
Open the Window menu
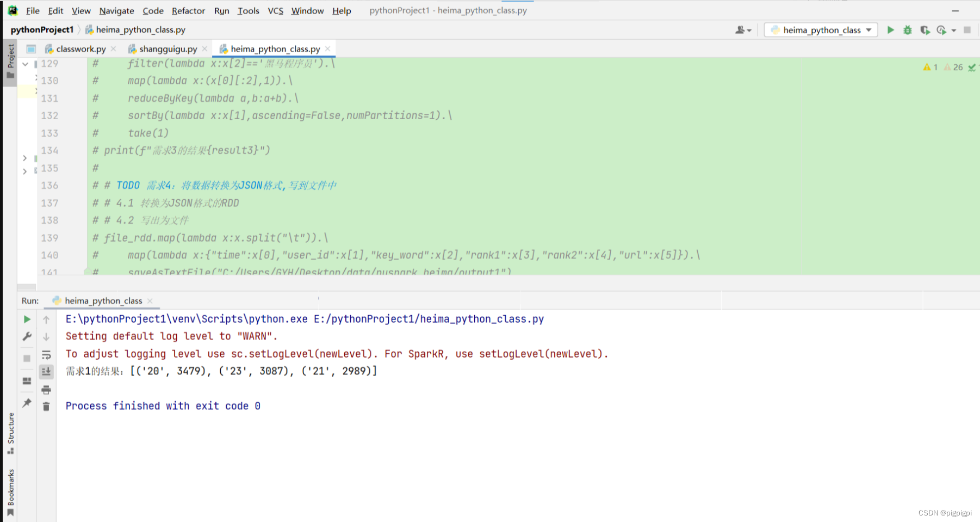coord(307,10)
